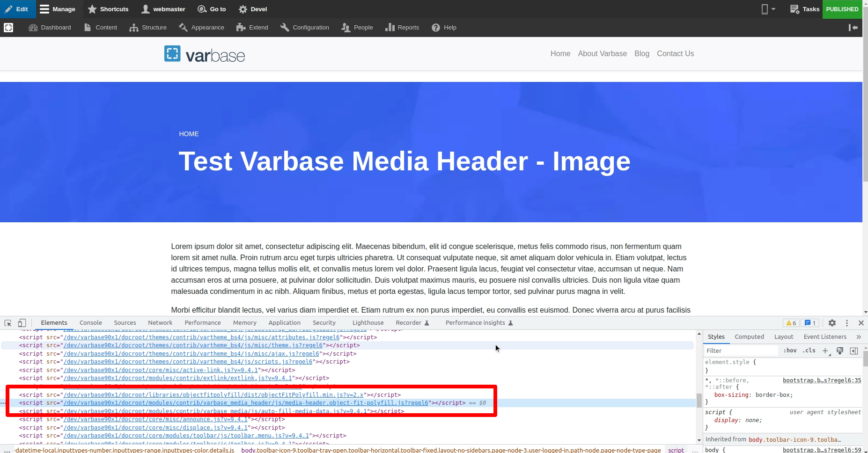The width and height of the screenshot is (868, 453).
Task: Open the Tasks panel
Action: [804, 9]
